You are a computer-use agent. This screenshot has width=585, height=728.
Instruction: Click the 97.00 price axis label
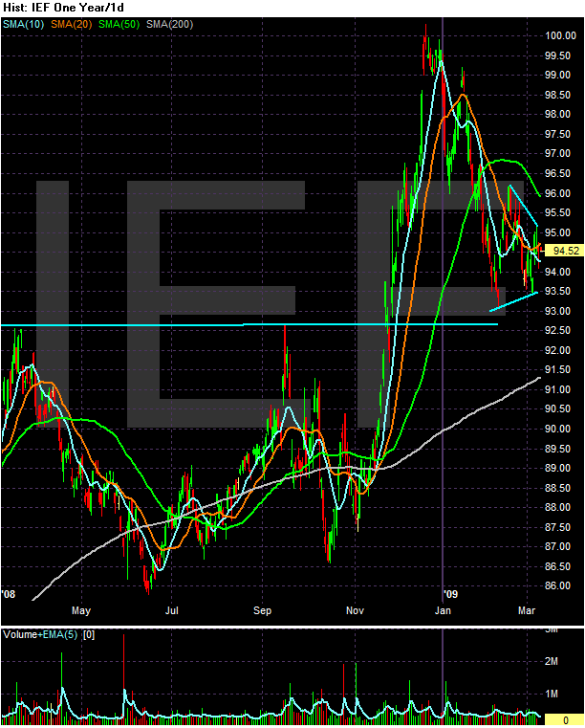557,154
